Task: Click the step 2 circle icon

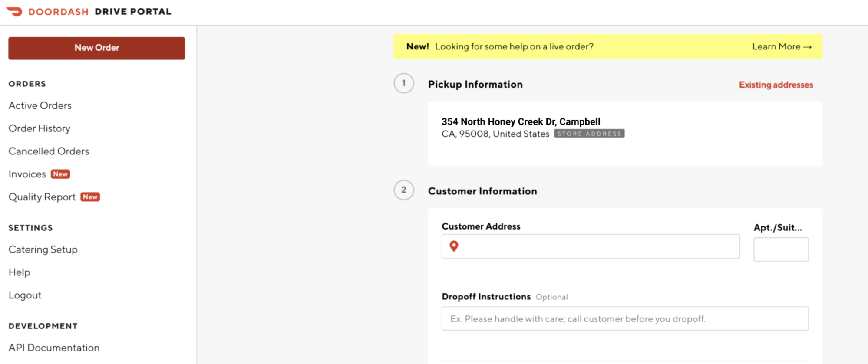Action: (x=404, y=190)
